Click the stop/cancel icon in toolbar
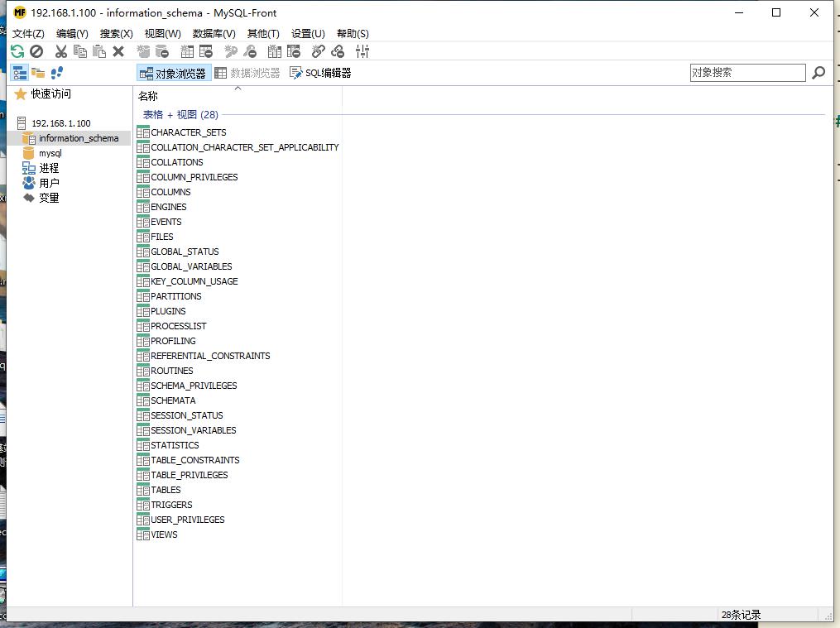The image size is (840, 628). coord(36,51)
